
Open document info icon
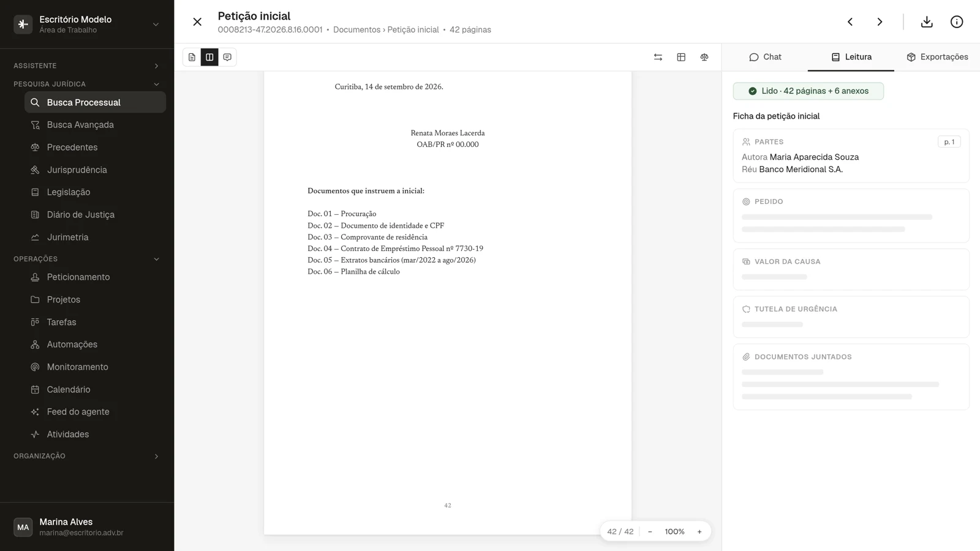coord(957,22)
